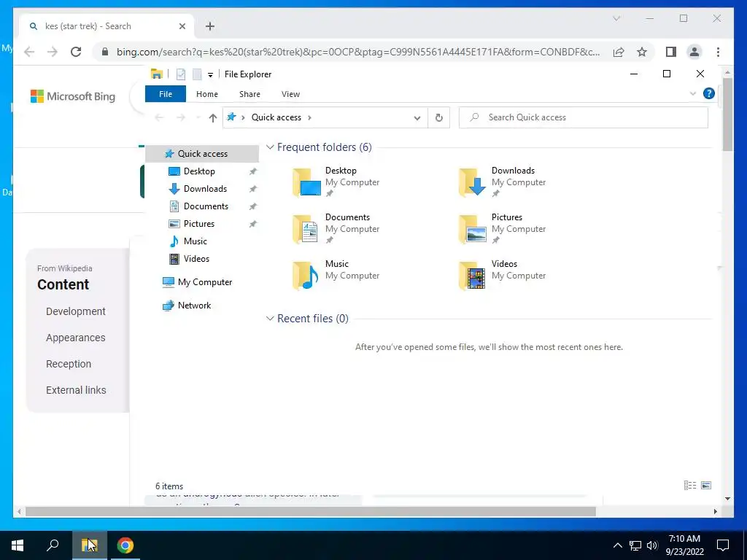This screenshot has height=560, width=747.
Task: Select Desktop in navigation pane
Action: tap(199, 171)
